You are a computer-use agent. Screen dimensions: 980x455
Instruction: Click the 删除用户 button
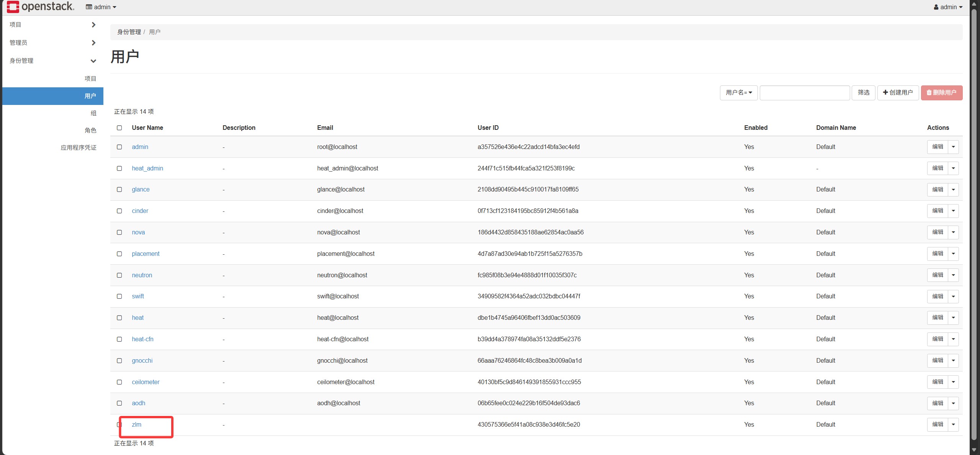pos(941,93)
